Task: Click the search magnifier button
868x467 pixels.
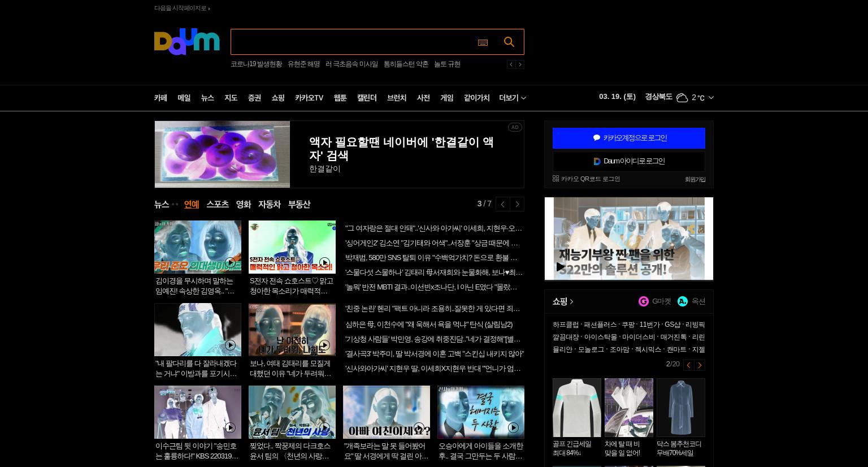Action: pos(509,42)
